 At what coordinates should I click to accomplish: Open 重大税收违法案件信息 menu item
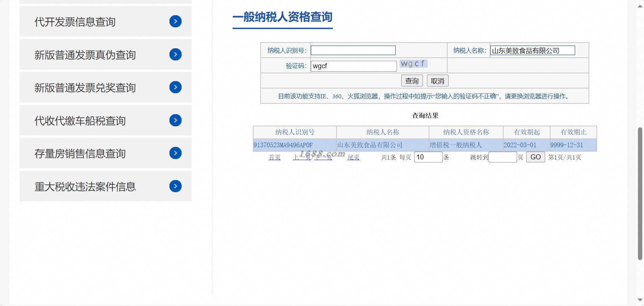coord(106,186)
